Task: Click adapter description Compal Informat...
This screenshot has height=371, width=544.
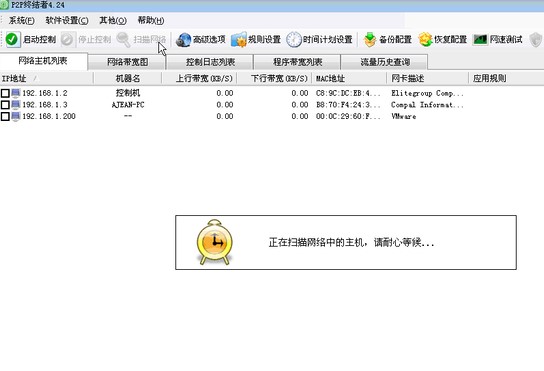Action: 427,104
